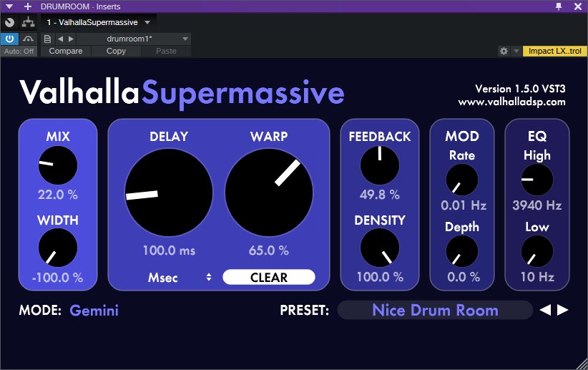Select the 0.0 % depth value
This screenshot has width=588, height=370.
[x=464, y=277]
